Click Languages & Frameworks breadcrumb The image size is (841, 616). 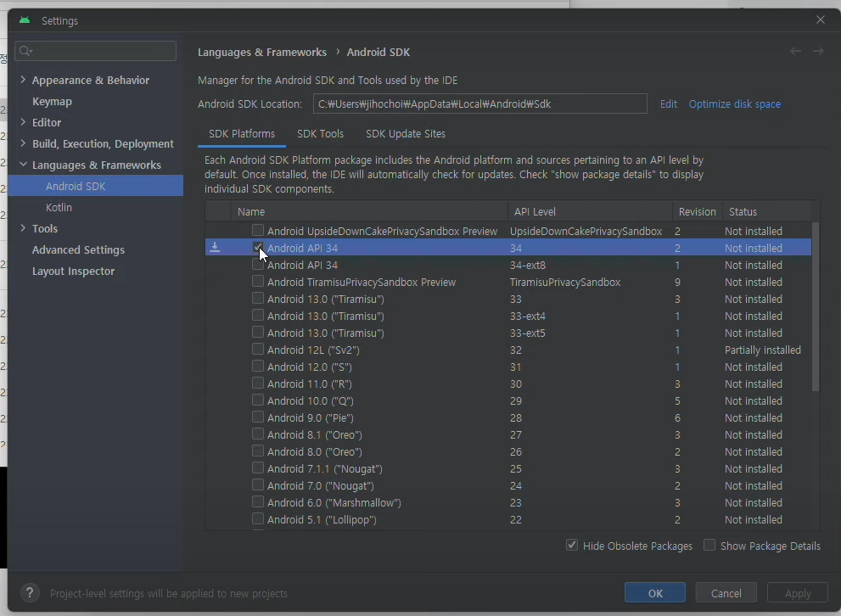[261, 52]
